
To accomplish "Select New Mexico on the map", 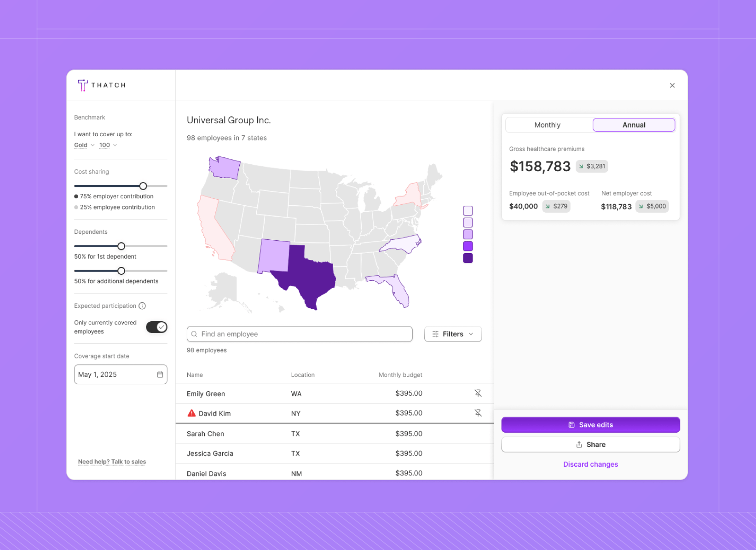I will click(273, 256).
